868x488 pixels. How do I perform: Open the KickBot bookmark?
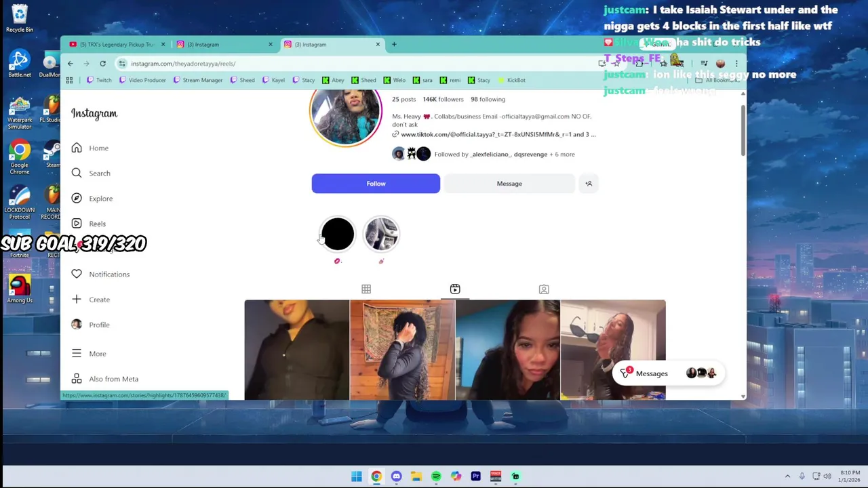(511, 80)
